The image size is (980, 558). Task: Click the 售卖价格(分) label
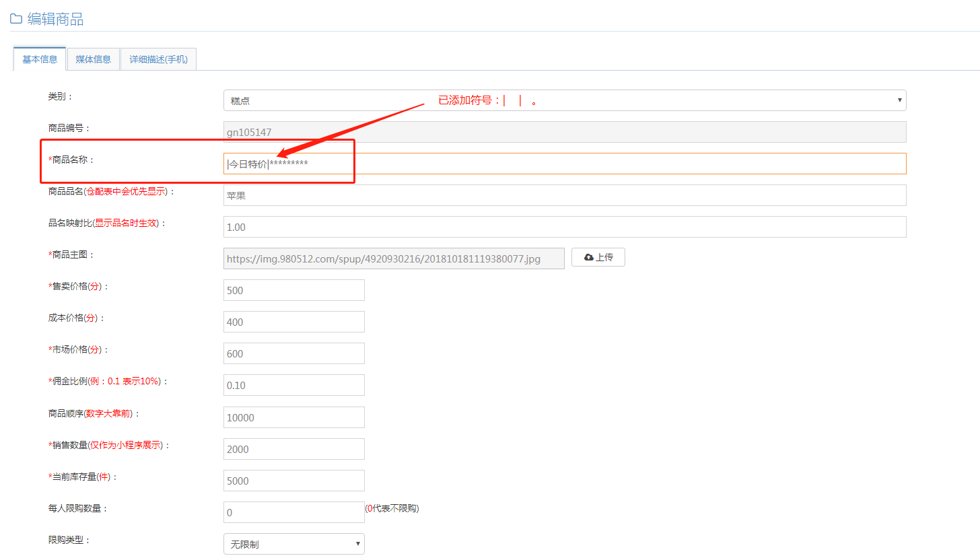[x=78, y=286]
